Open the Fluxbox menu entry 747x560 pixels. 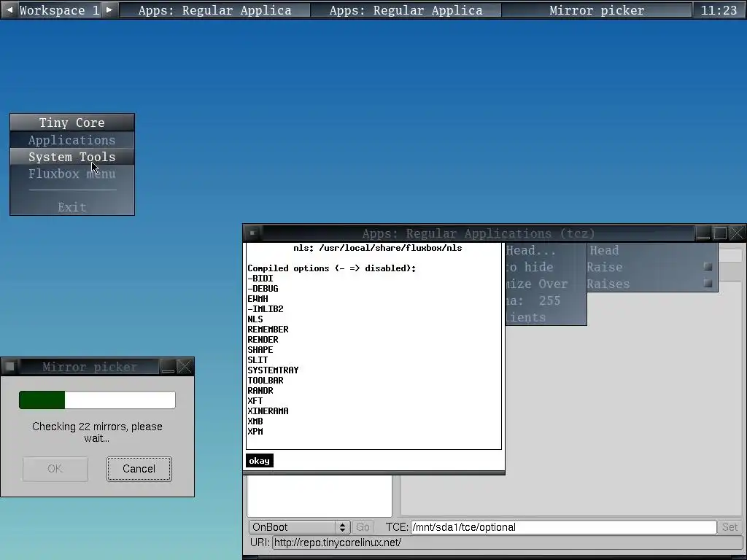(72, 174)
